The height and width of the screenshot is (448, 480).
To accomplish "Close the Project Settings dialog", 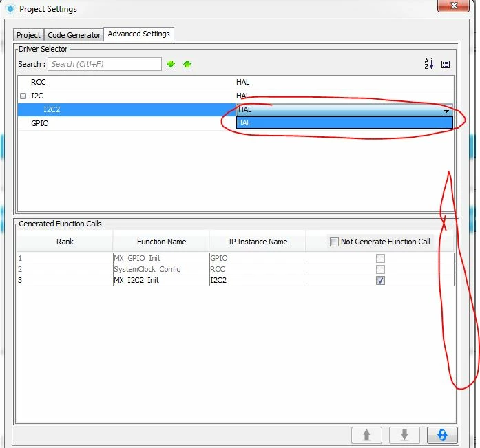I will [454, 6].
